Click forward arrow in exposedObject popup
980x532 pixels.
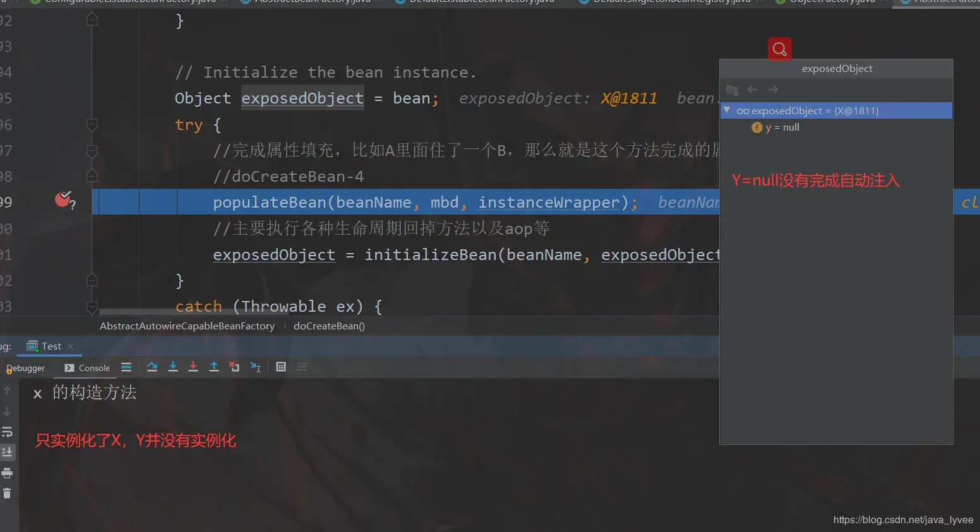point(773,90)
